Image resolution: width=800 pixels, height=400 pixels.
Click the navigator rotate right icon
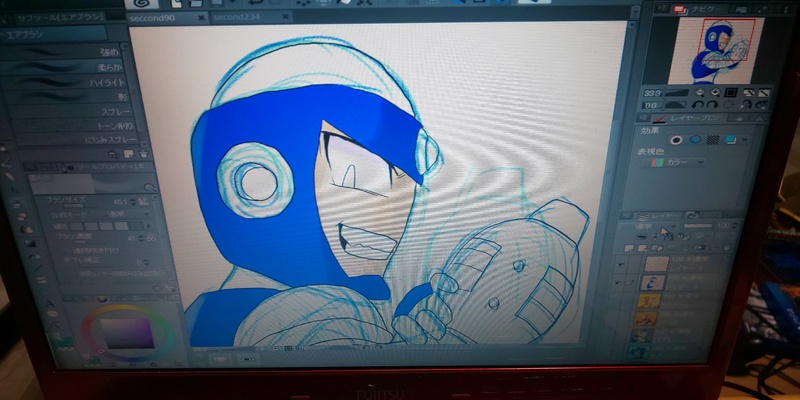pyautogui.click(x=712, y=105)
